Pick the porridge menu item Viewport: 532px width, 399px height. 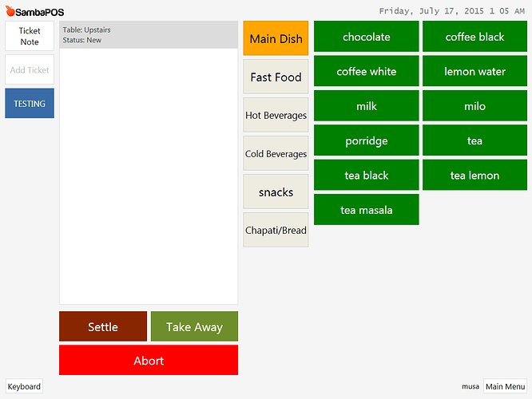click(366, 140)
